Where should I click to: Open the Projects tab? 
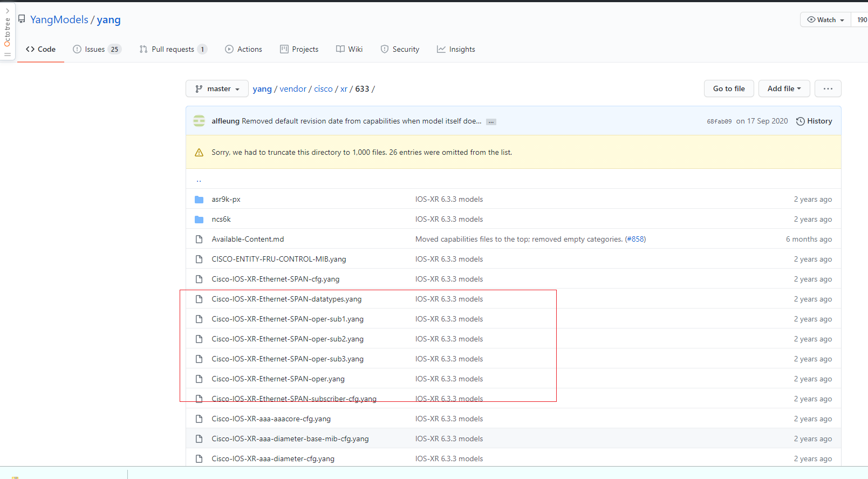(299, 49)
